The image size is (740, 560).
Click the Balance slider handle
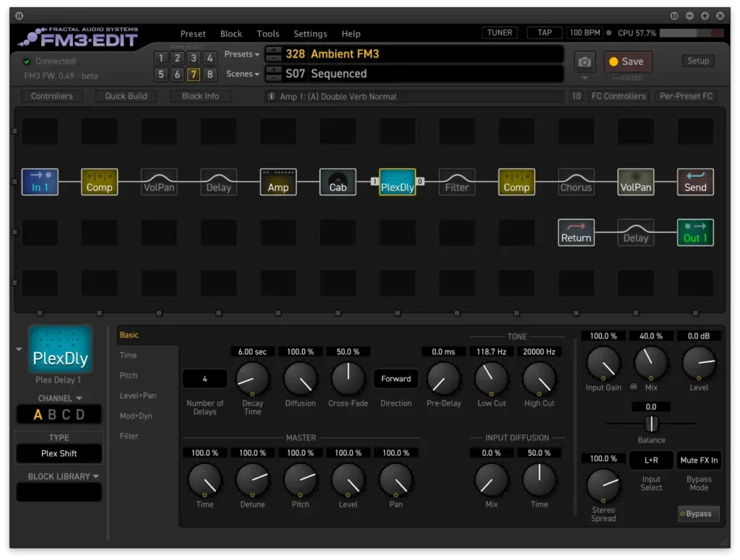(651, 424)
